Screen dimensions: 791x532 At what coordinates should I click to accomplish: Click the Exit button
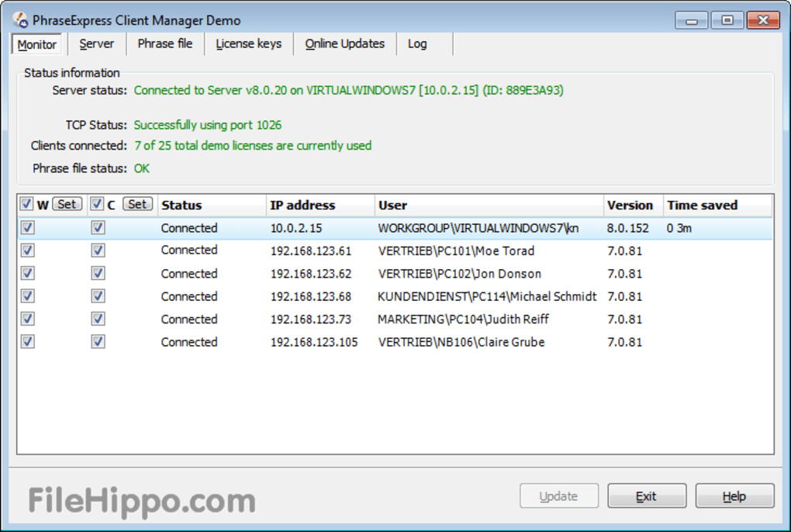[647, 496]
